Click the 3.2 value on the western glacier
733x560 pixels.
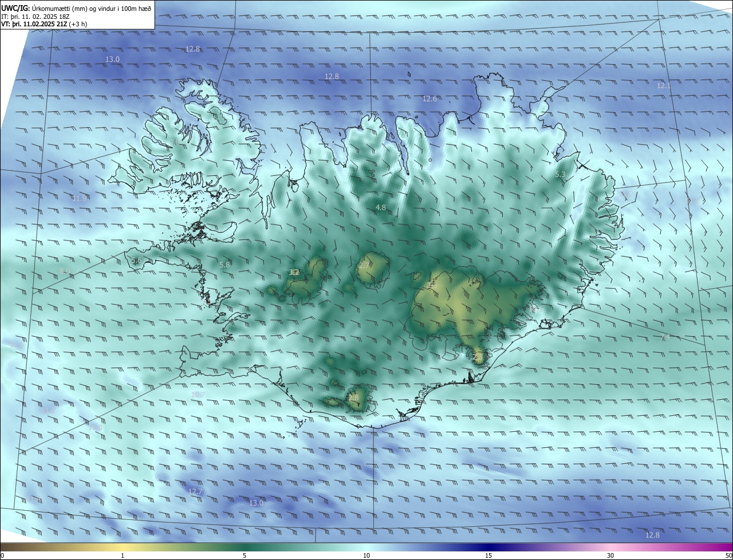point(294,272)
